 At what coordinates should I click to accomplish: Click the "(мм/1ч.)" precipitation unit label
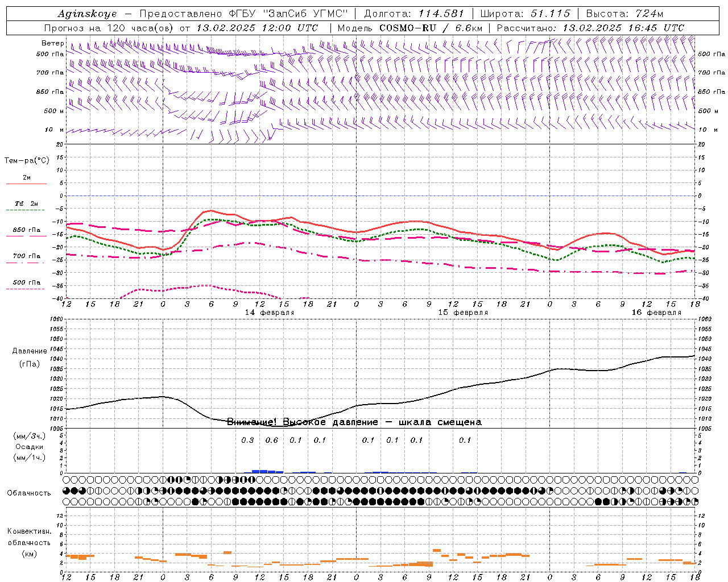tap(29, 458)
